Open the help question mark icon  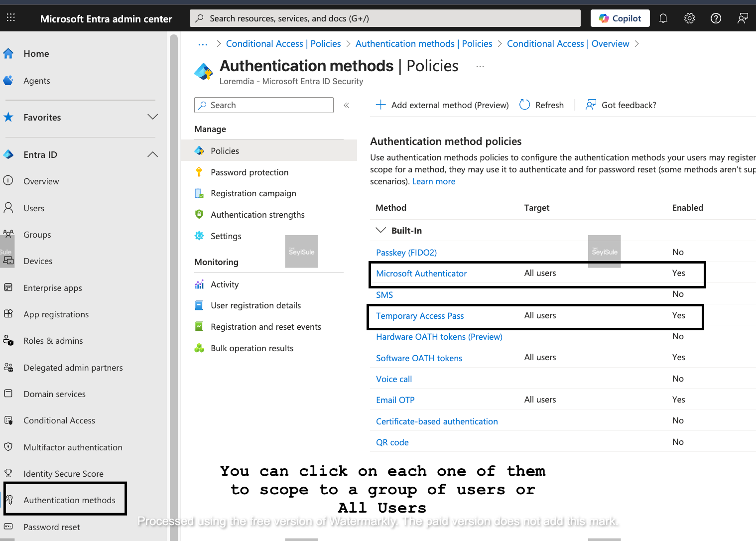pos(716,18)
